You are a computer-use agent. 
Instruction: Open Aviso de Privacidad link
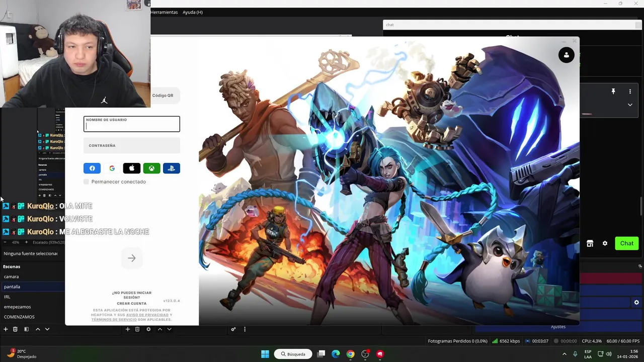(147, 315)
